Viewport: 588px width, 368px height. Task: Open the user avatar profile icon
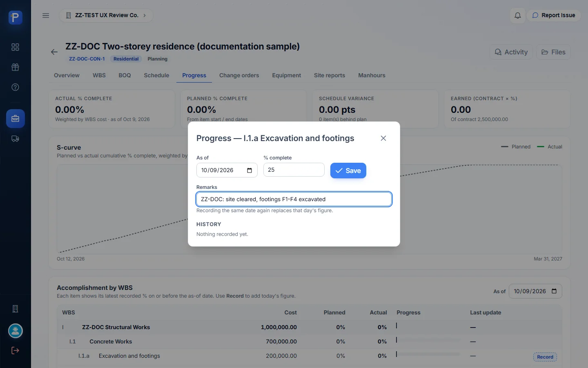coord(16,331)
